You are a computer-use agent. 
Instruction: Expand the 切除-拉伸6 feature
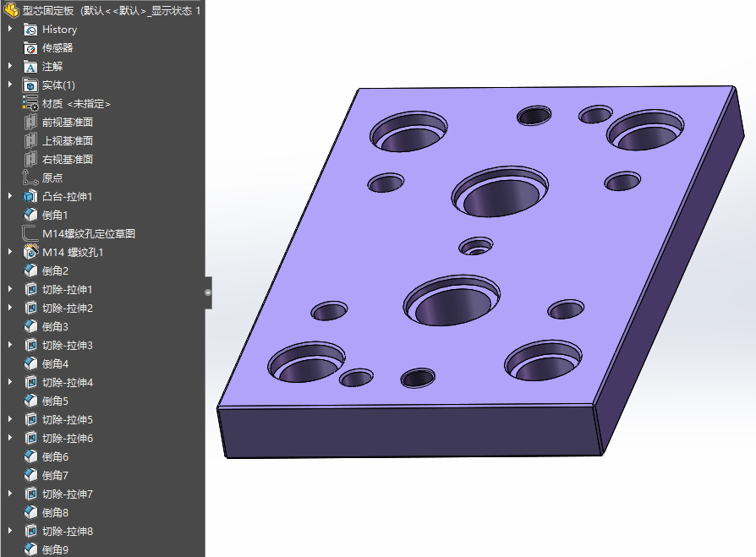click(x=9, y=438)
